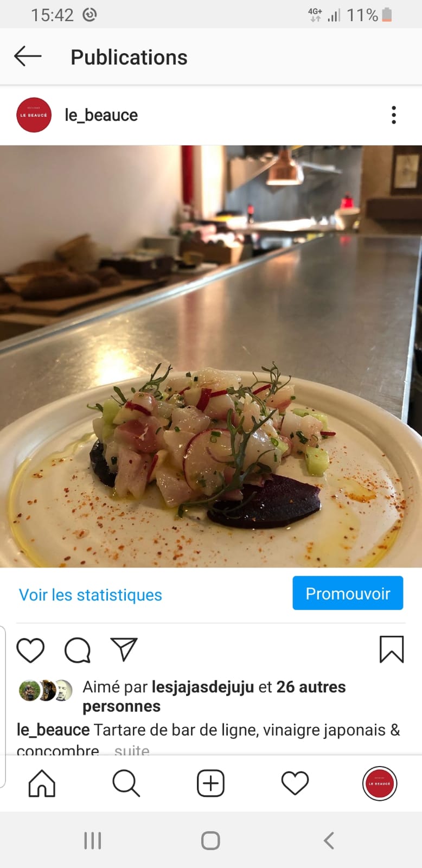Tap Android recent apps button
This screenshot has width=422, height=868.
point(93,840)
